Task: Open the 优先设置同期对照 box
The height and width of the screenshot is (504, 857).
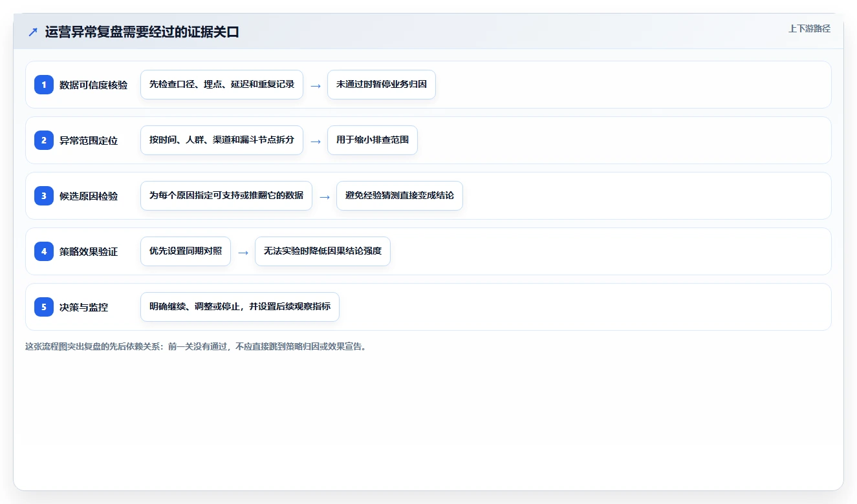Action: (186, 251)
